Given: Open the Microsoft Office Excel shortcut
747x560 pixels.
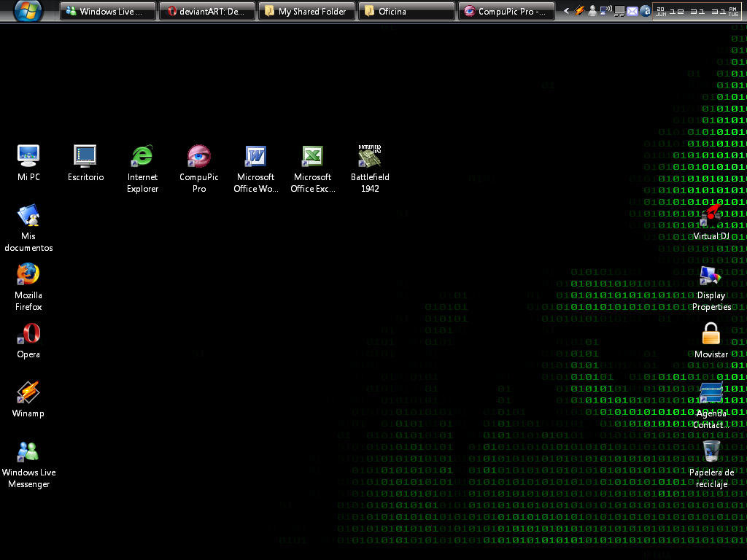Looking at the screenshot, I should click(x=312, y=169).
